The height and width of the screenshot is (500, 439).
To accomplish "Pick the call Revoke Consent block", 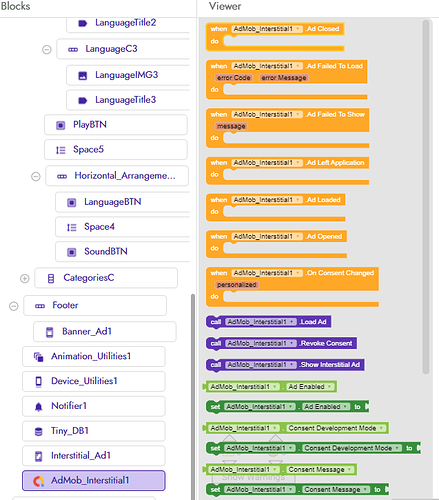I will (x=281, y=343).
